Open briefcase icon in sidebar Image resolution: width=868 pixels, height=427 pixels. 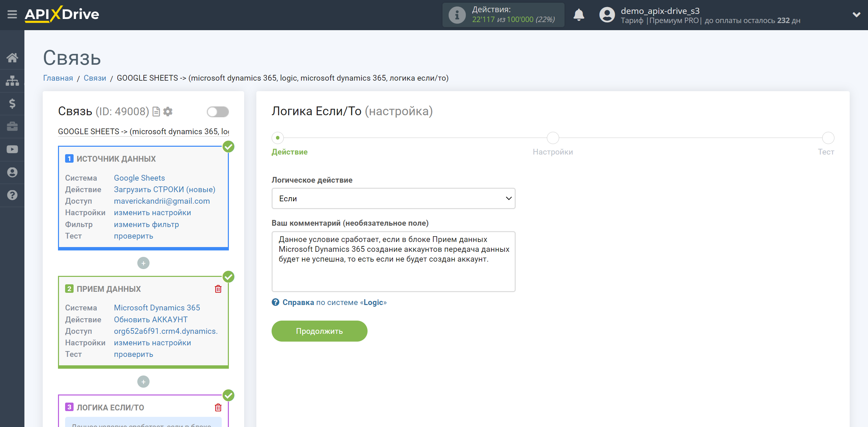click(x=12, y=126)
